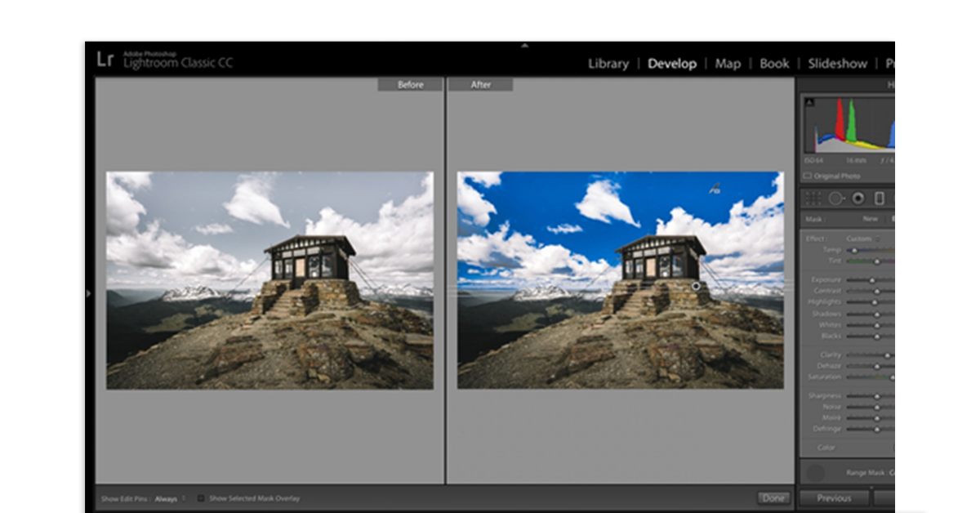Click the ISO 64 histogram readout
The height and width of the screenshot is (513, 980).
(x=814, y=161)
